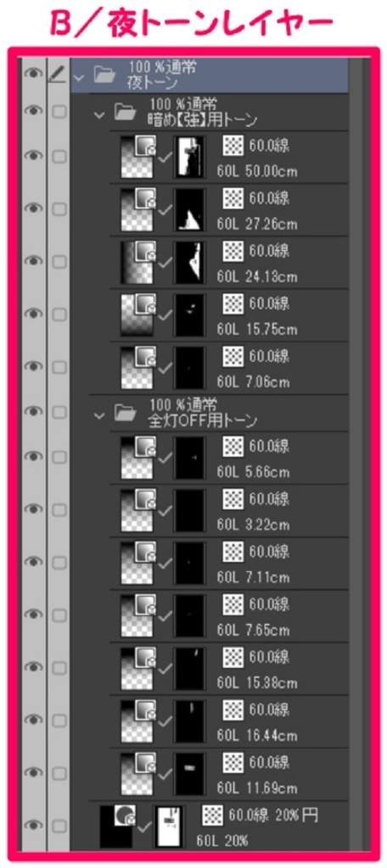Click tone icon of 60.0線 20%円 layer

(213, 815)
